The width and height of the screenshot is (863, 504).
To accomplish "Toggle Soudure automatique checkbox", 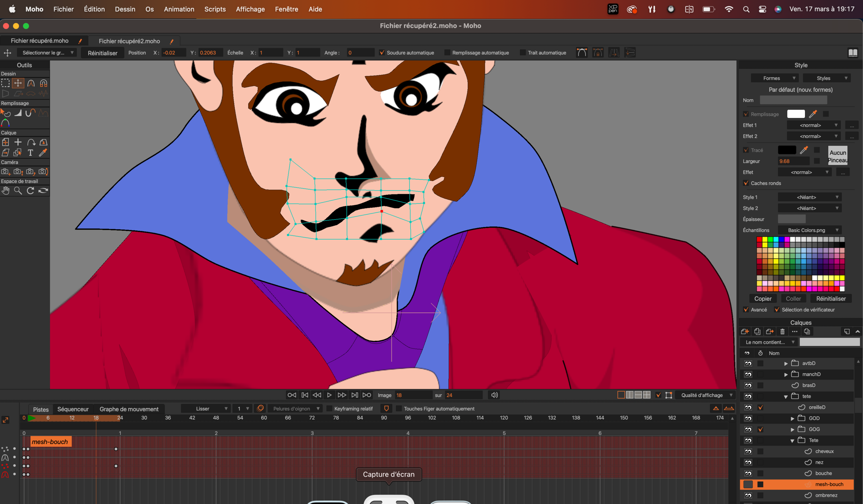I will tap(382, 52).
